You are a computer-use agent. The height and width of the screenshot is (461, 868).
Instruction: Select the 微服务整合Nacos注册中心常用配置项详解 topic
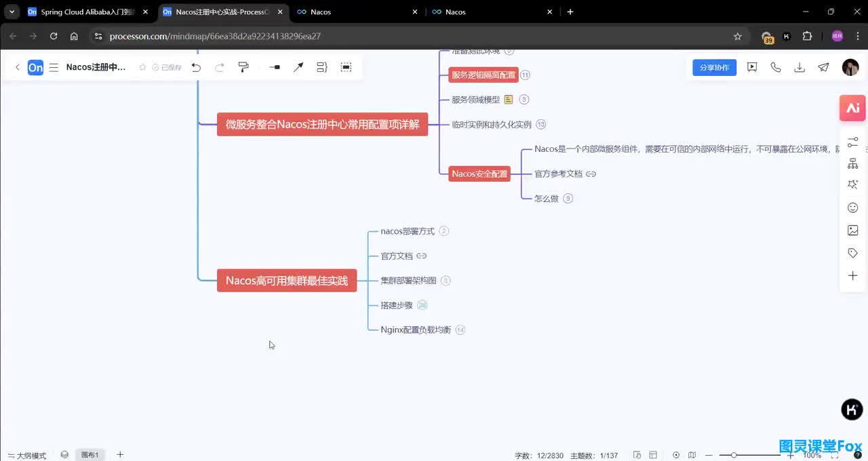pyautogui.click(x=323, y=124)
